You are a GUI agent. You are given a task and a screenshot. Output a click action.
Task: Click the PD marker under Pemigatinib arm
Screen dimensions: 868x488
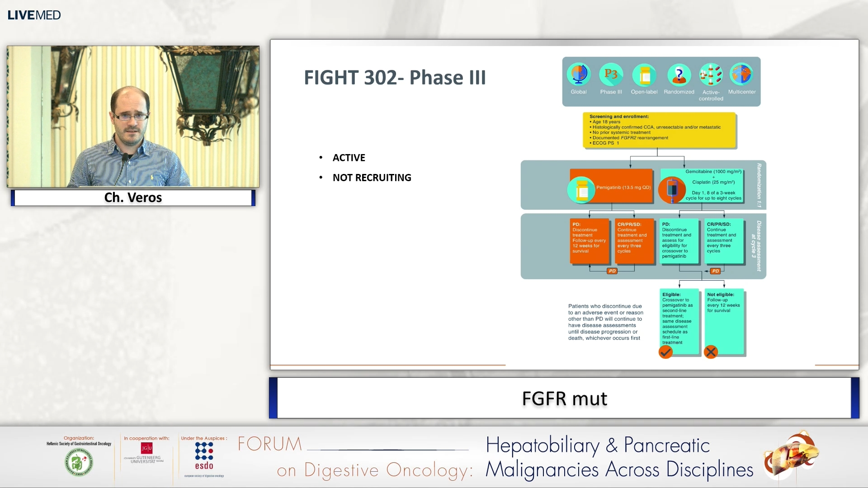[x=612, y=271]
